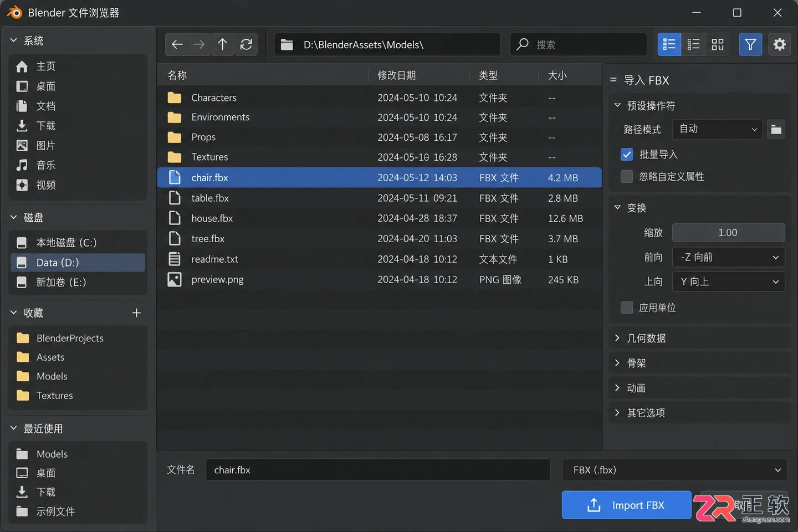Add a new bookmark with the plus icon
Image resolution: width=798 pixels, height=532 pixels.
(x=136, y=313)
